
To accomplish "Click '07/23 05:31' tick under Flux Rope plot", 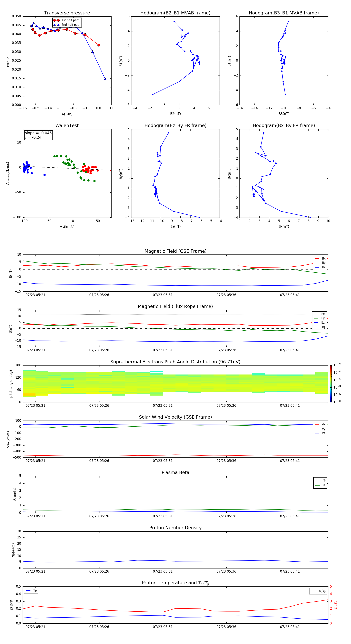I will (163, 350).
